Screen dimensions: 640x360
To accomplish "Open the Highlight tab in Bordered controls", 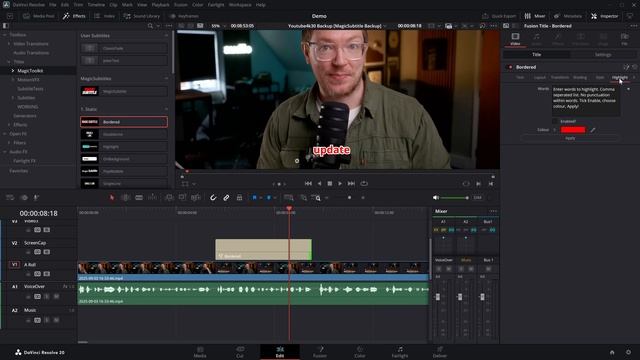I will 619,77.
